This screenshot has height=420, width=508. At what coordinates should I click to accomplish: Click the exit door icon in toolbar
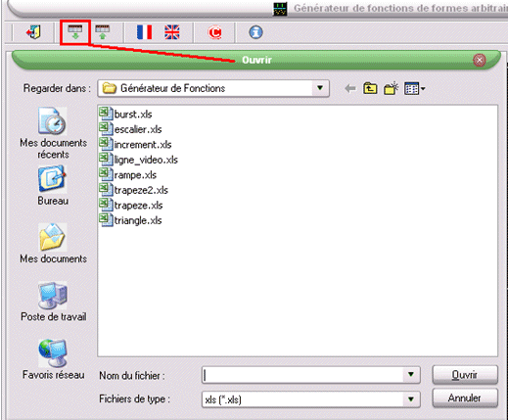33,32
